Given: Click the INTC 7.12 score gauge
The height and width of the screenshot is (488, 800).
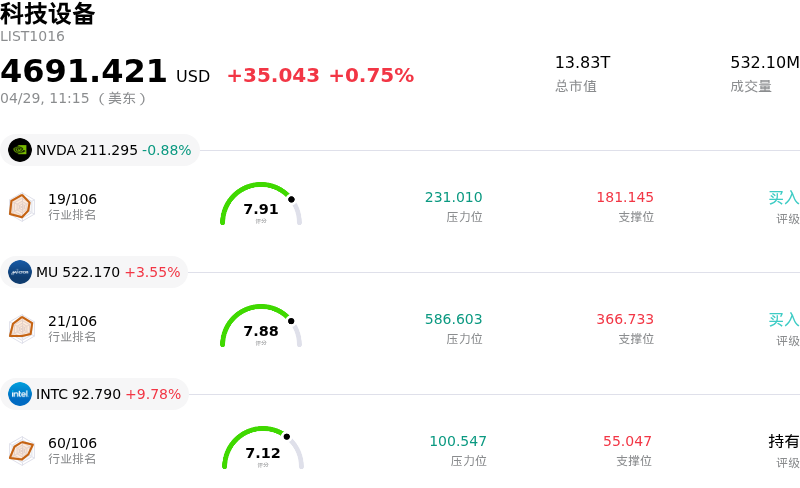Looking at the screenshot, I should point(262,450).
